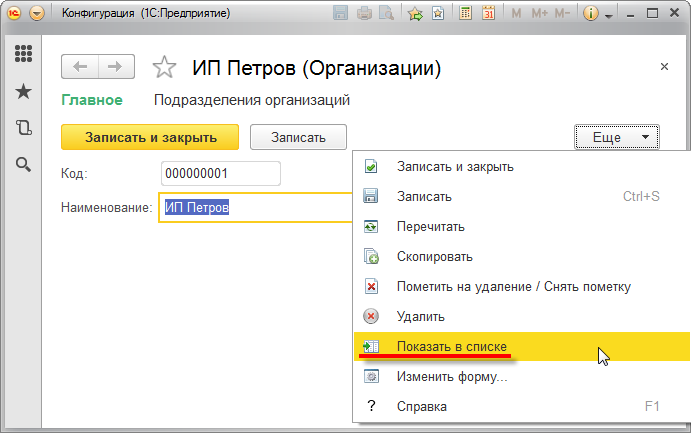This screenshot has height=433, width=691.
Task: Open main menu orange dropdown button
Action: point(37,13)
